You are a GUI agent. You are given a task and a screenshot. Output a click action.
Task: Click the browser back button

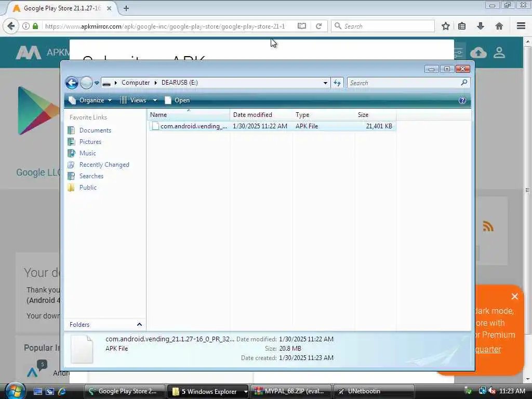(11, 26)
